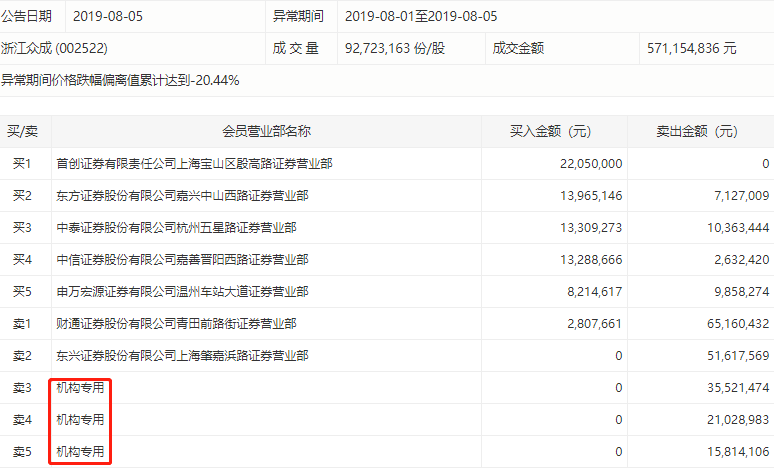Click the 异常期间 date range 2019-08-01至2019-08-05
The width and height of the screenshot is (774, 469).
[420, 17]
